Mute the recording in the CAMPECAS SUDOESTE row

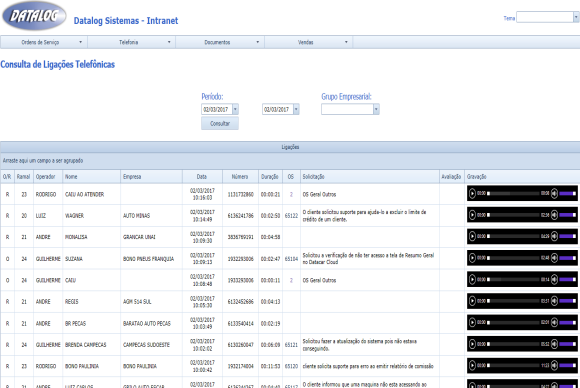pos(554,344)
